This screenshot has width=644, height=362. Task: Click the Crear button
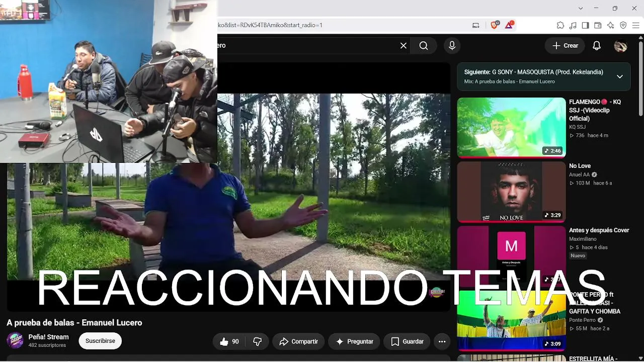(565, 46)
